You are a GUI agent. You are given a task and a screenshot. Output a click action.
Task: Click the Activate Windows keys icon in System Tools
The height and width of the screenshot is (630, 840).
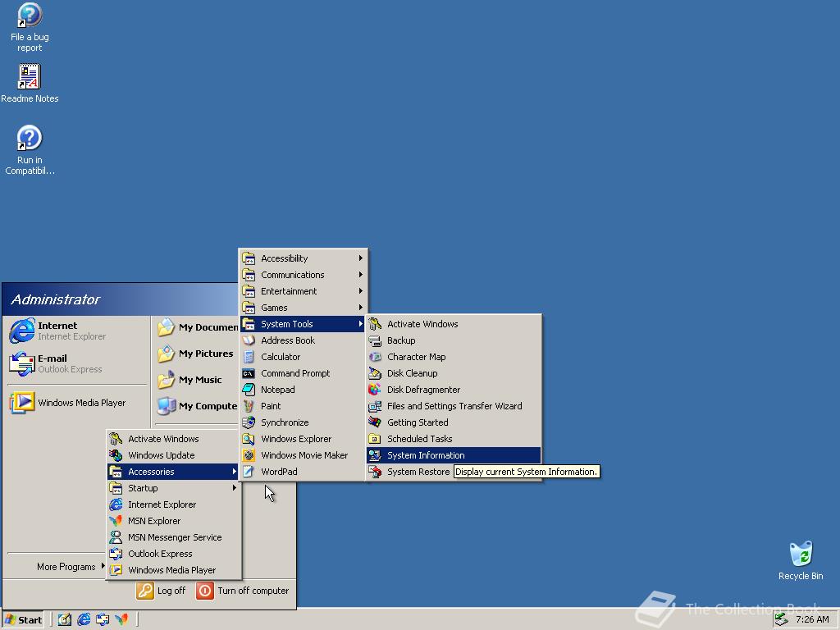(375, 324)
